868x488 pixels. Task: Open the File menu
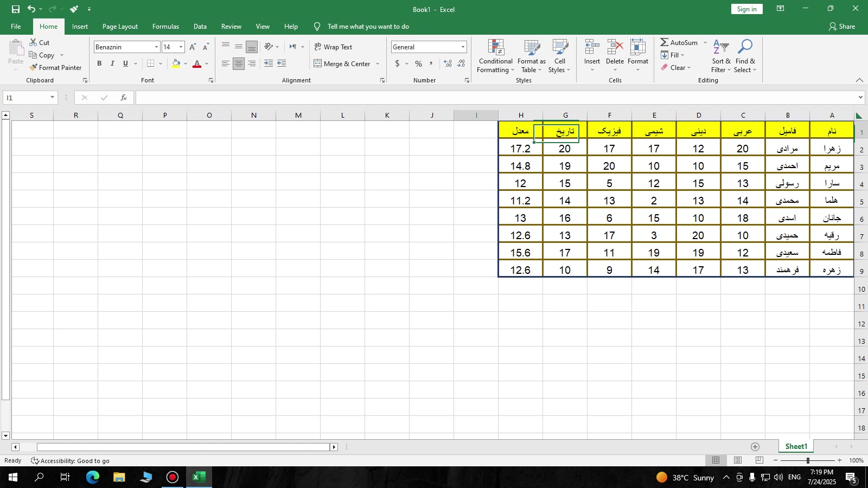coord(16,27)
